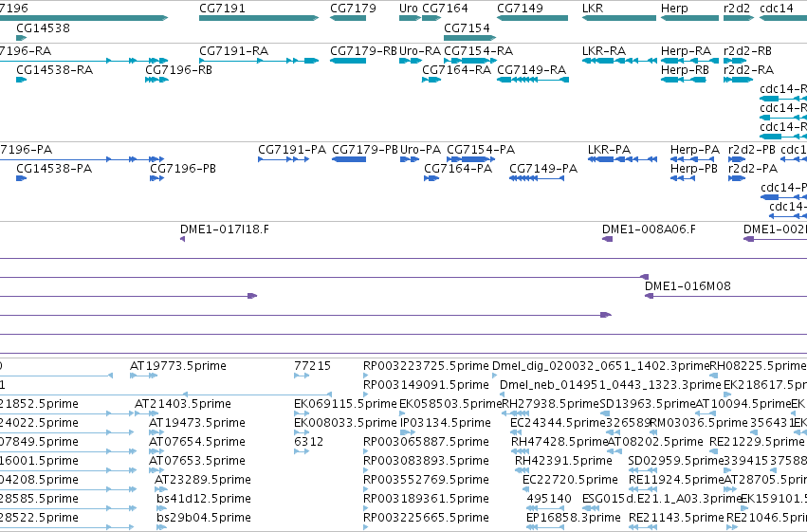Click transcript Herp-RA
The width and height of the screenshot is (807, 532).
(689, 61)
